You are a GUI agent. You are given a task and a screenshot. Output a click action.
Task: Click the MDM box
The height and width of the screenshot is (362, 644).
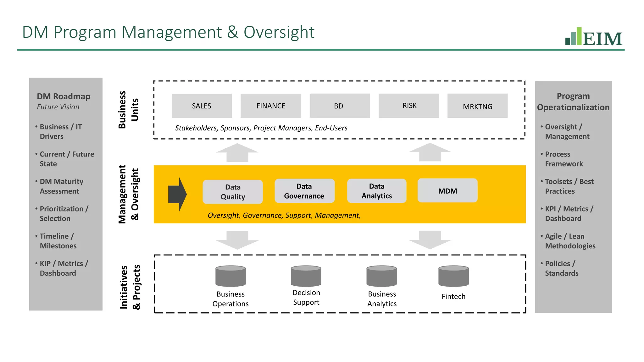pos(447,191)
